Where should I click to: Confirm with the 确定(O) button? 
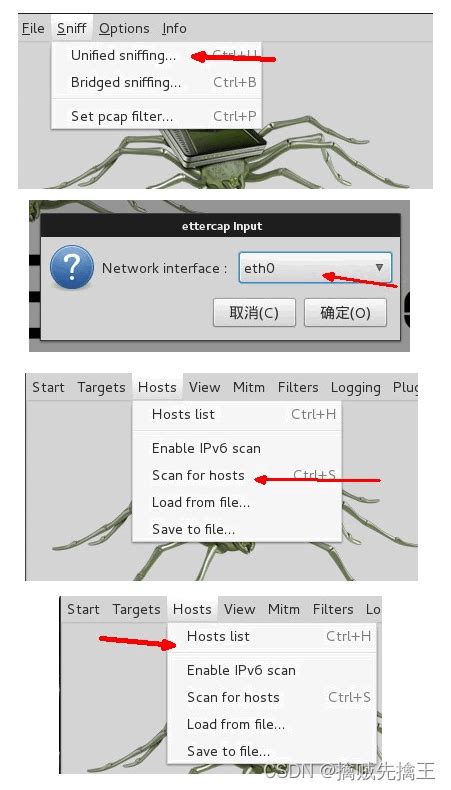(345, 313)
